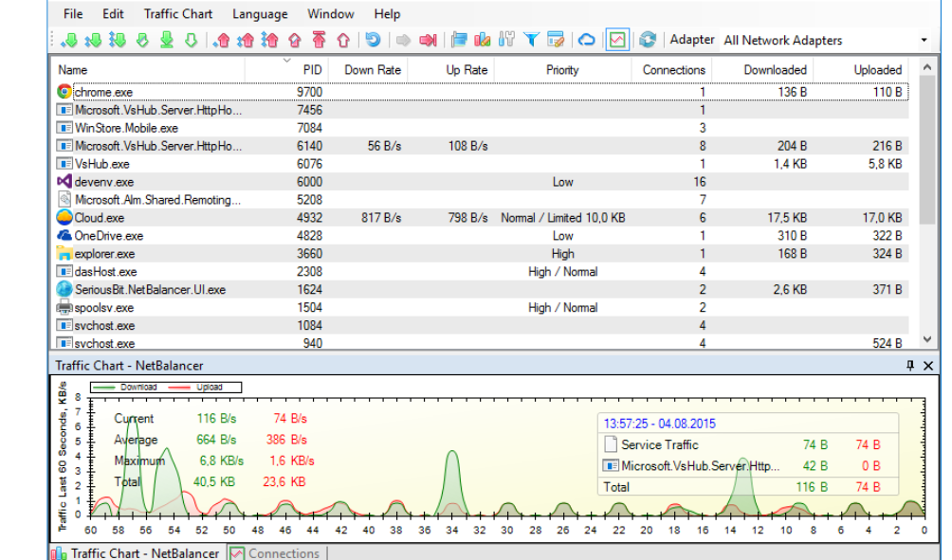Image resolution: width=952 pixels, height=560 pixels.
Task: Click the wrench settings toolbar icon
Action: 506,40
